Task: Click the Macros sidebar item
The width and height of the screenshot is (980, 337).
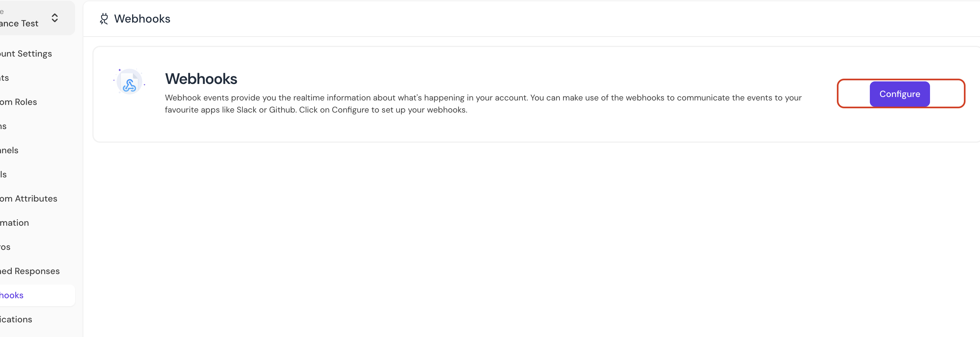Action: [x=5, y=247]
